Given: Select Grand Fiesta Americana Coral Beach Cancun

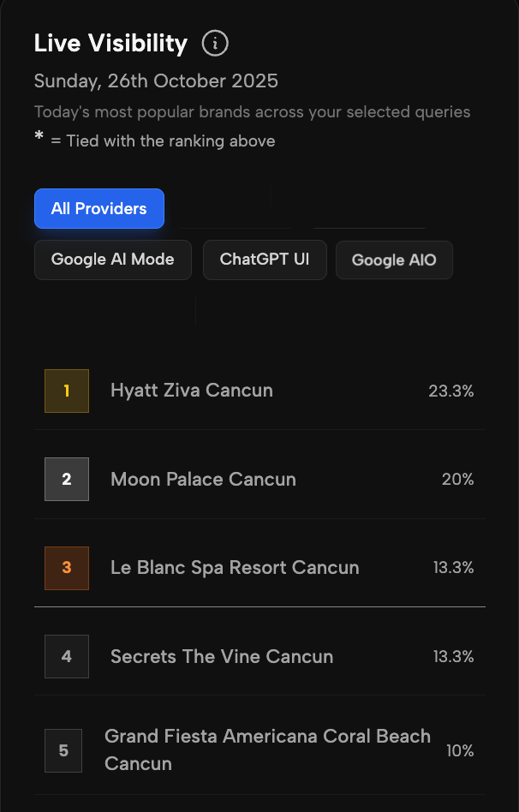Looking at the screenshot, I should (x=267, y=750).
